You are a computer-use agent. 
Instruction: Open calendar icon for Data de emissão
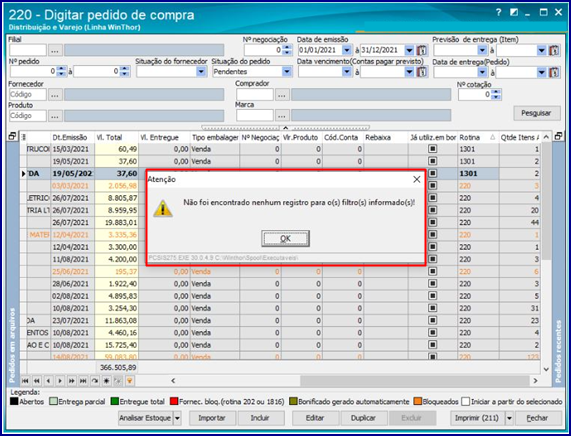click(x=422, y=50)
